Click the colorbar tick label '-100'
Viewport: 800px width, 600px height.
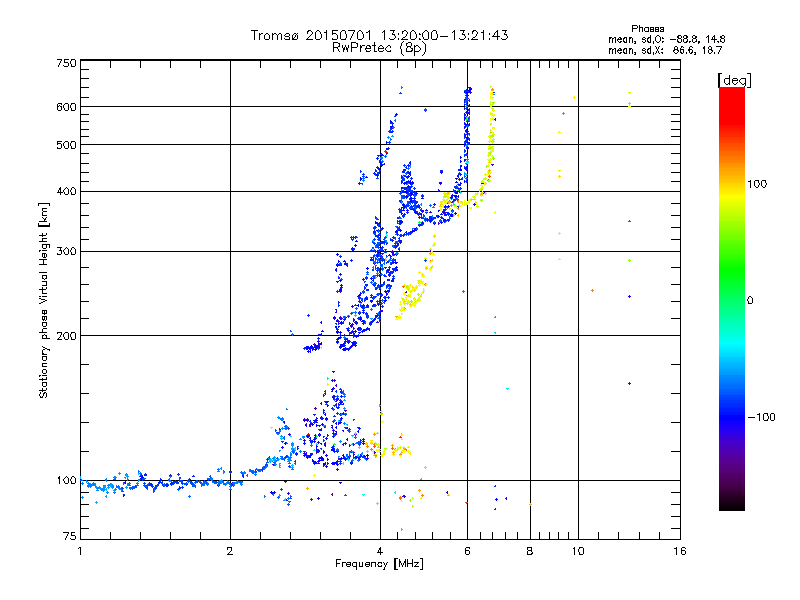pyautogui.click(x=761, y=417)
